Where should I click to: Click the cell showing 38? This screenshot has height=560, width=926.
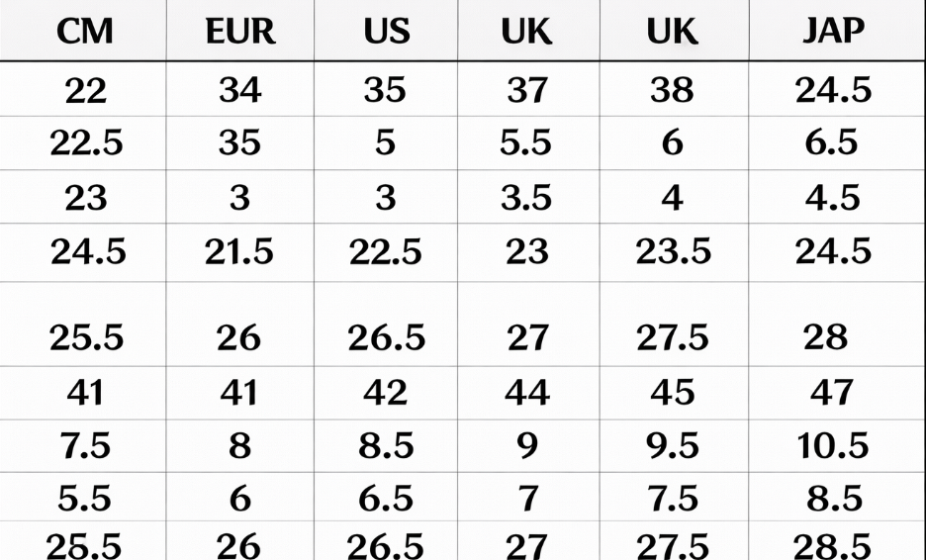coord(673,91)
